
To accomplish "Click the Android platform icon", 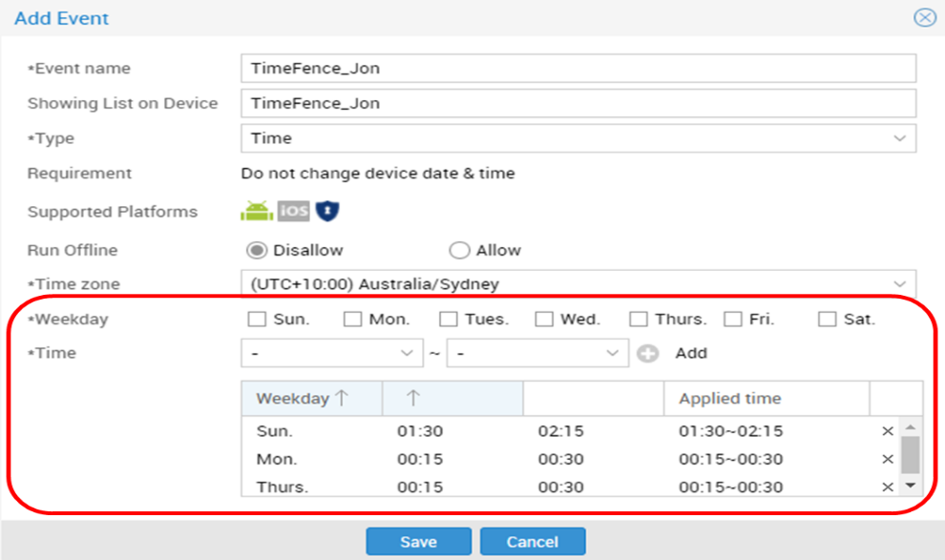I will (257, 211).
